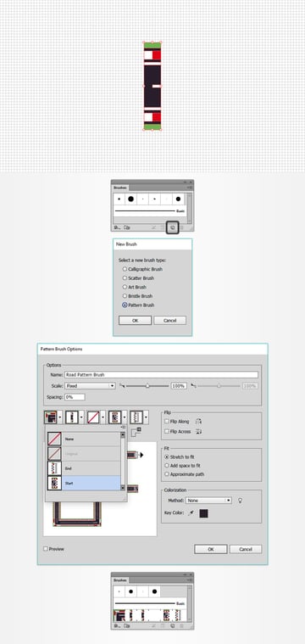Screen dimensions: 305x644
Task: Open dropdown arrow of inner corner tile
Action: [x=103, y=417]
